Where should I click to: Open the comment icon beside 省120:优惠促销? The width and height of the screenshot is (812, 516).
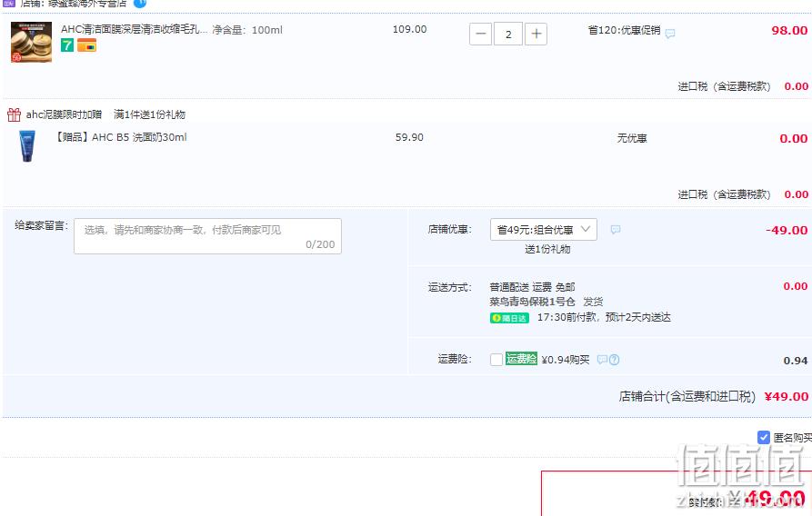pyautogui.click(x=669, y=34)
